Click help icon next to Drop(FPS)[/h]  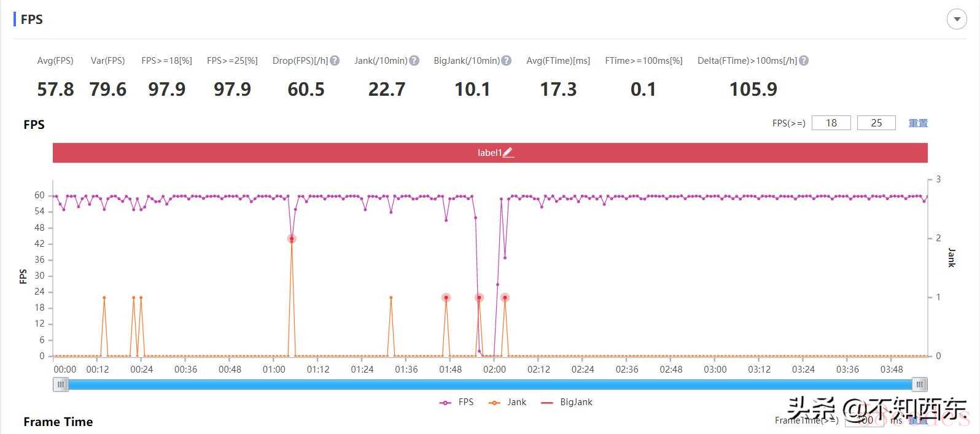(x=335, y=61)
